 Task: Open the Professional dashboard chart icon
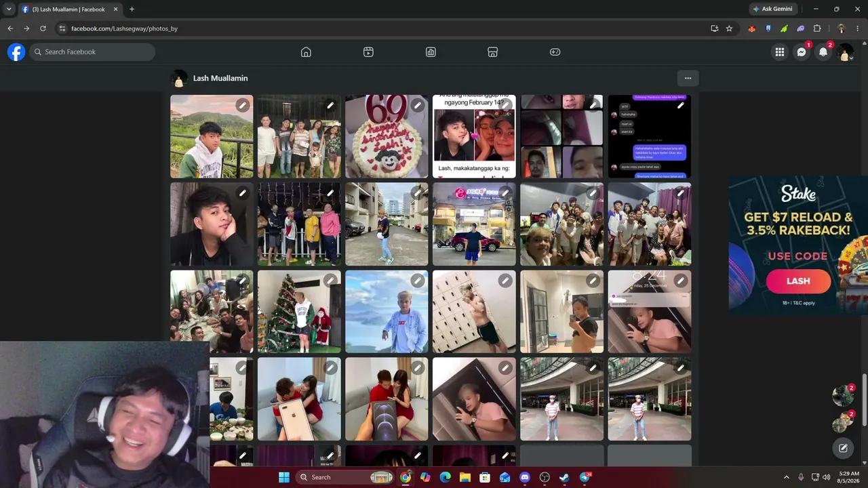tap(431, 52)
